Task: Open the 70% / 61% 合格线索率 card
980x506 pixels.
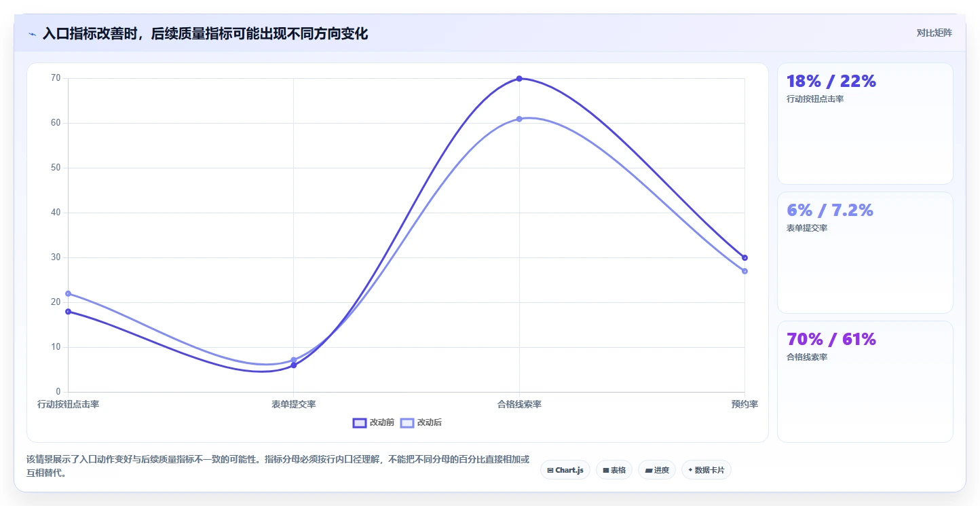Action: (x=865, y=382)
